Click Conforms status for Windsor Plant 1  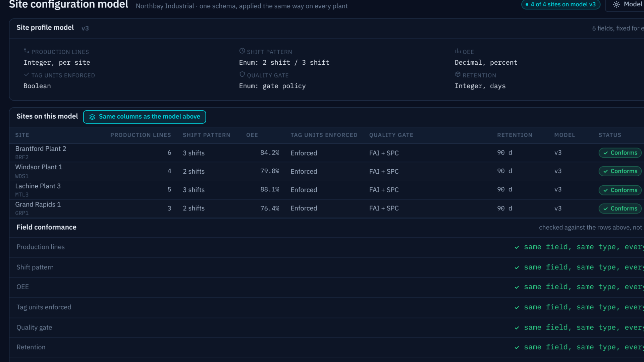[620, 171]
